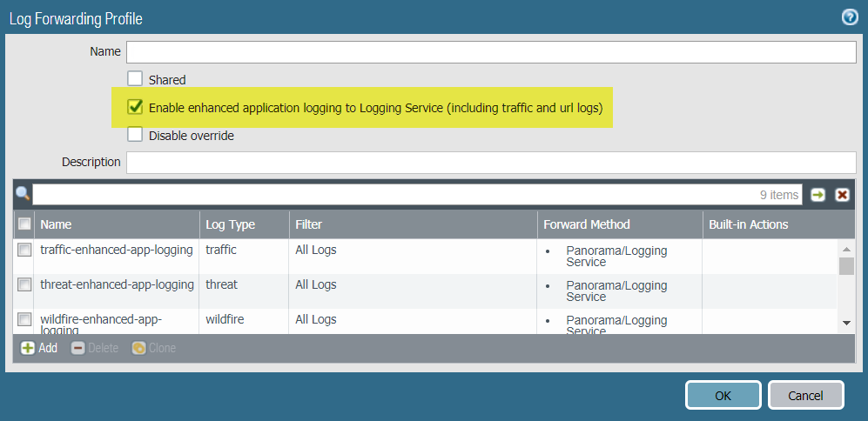Click into the Description field
This screenshot has width=868, height=421.
point(491,163)
